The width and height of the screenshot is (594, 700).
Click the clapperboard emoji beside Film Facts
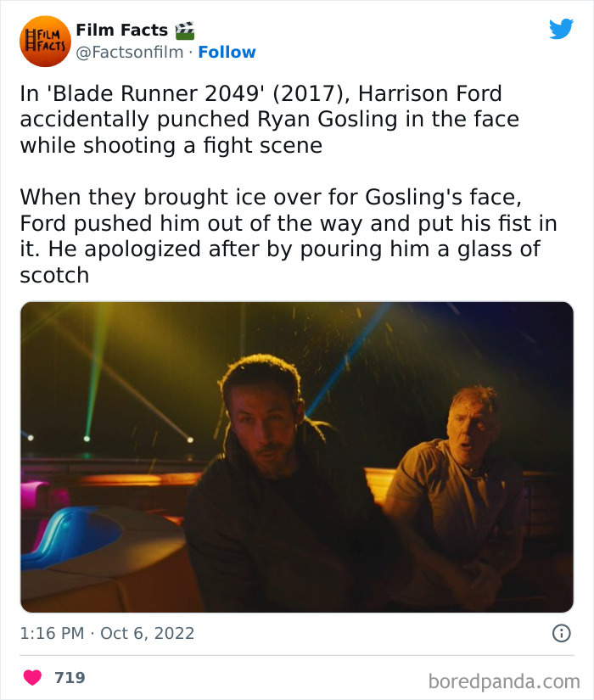[184, 31]
